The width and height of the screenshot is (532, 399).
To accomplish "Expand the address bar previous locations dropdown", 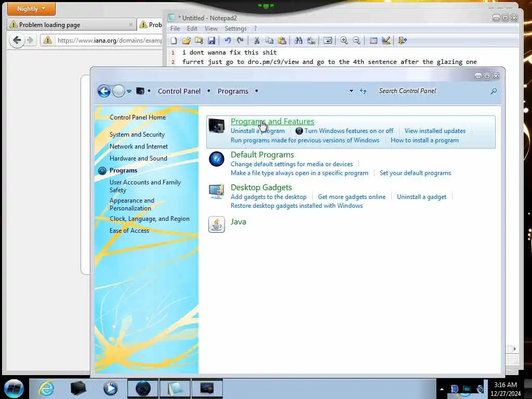I will [x=351, y=91].
